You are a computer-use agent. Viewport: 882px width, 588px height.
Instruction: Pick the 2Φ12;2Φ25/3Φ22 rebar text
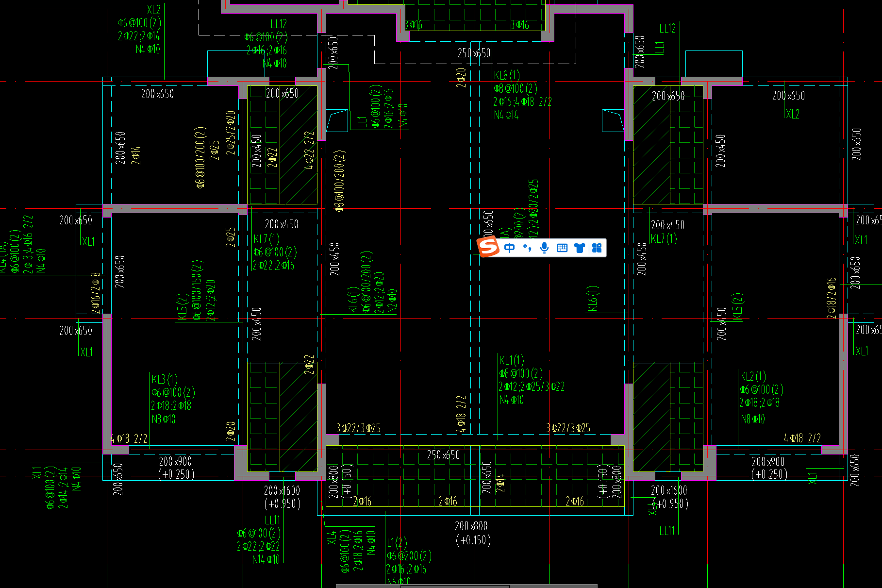coord(532,386)
